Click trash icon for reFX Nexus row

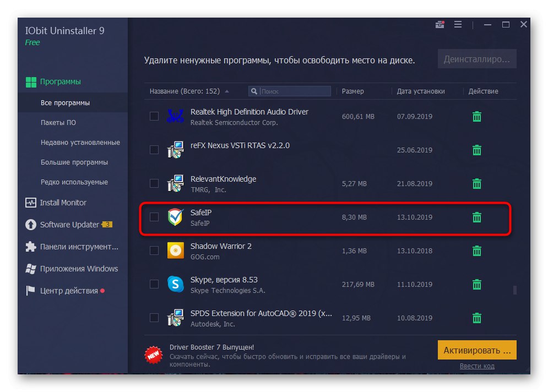[477, 150]
